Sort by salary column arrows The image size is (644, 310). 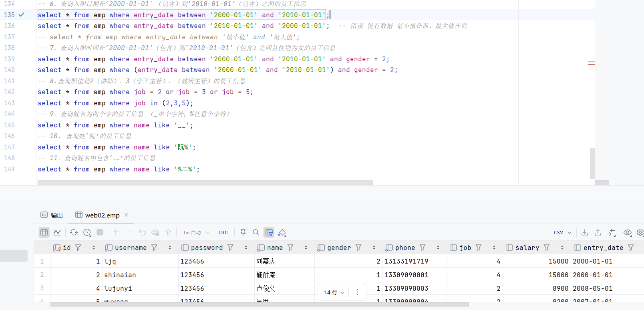562,248
